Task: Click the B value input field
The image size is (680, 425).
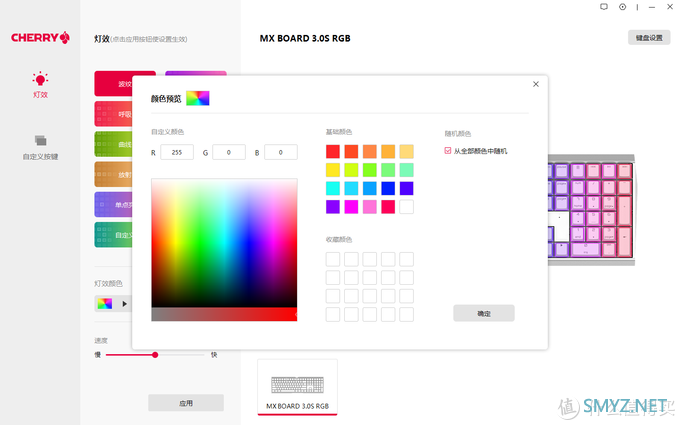Action: click(x=281, y=152)
